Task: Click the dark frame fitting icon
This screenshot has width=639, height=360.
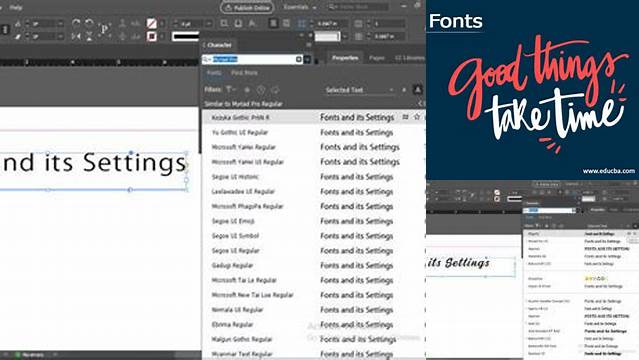Action: point(273,24)
